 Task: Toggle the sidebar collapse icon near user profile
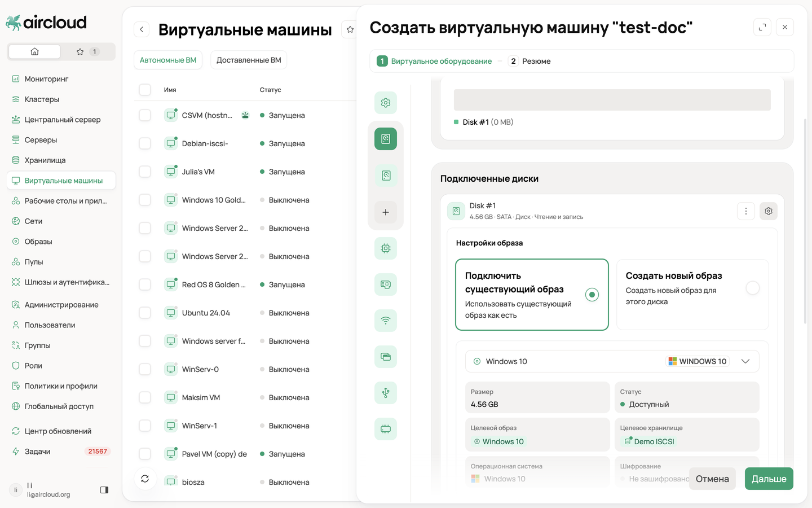(x=104, y=490)
